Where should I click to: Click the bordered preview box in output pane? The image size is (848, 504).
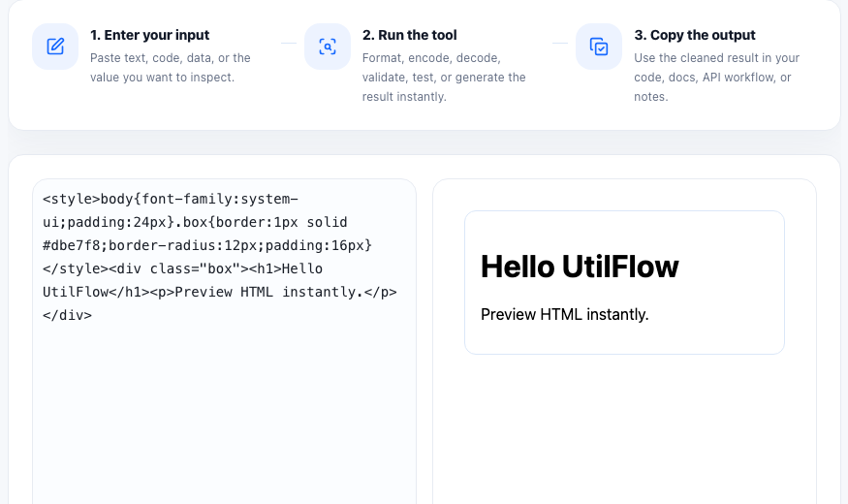click(x=624, y=283)
